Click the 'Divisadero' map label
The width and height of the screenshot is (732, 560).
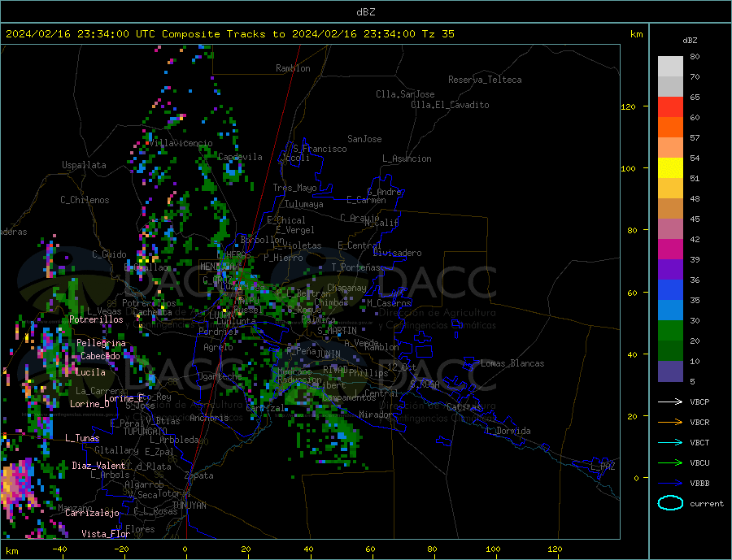[x=397, y=253]
